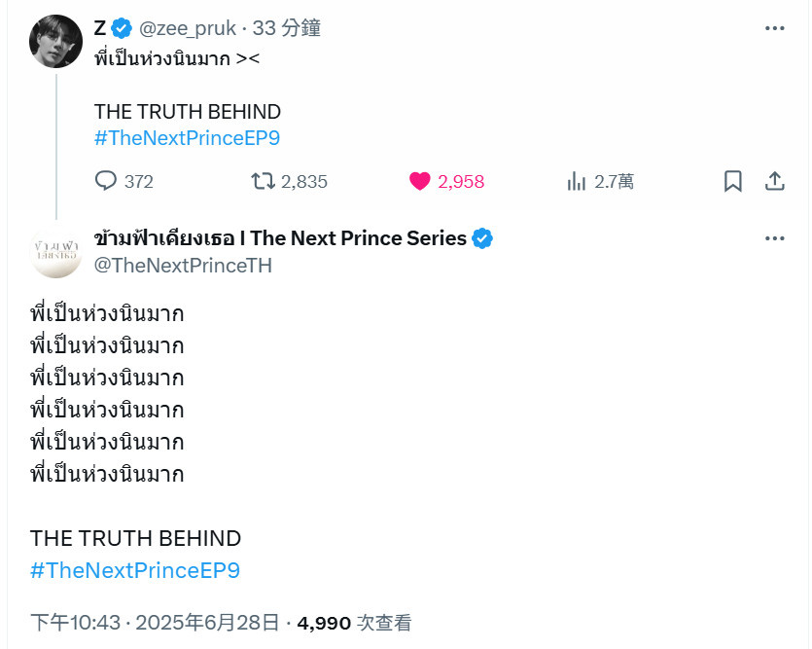Open more options on Z's post

coord(775,28)
